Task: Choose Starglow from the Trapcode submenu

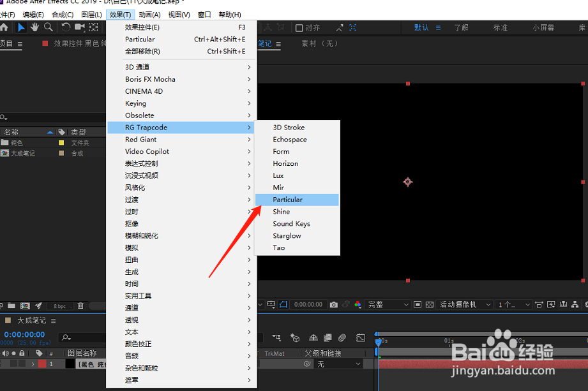Action: pyautogui.click(x=297, y=235)
